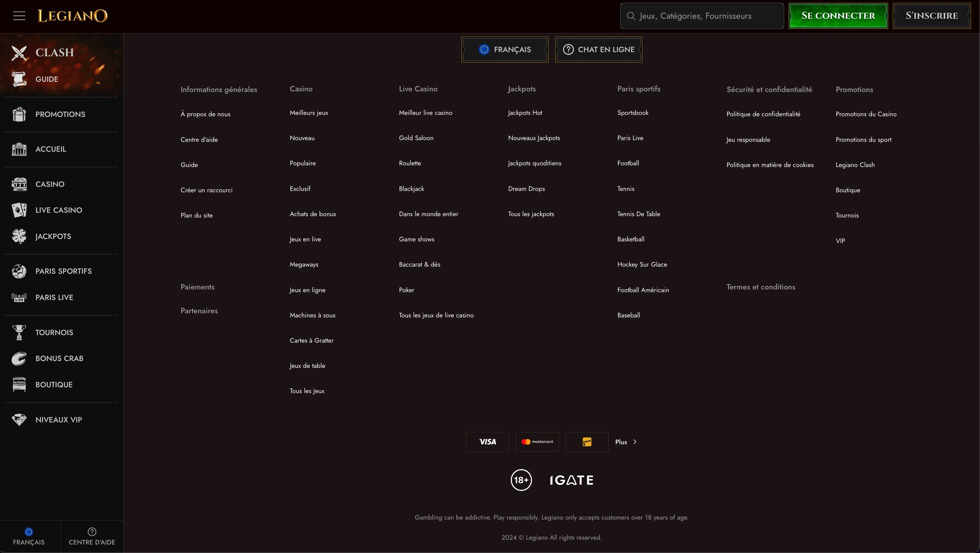Open the Achats de bonus link
980x553 pixels.
(313, 214)
